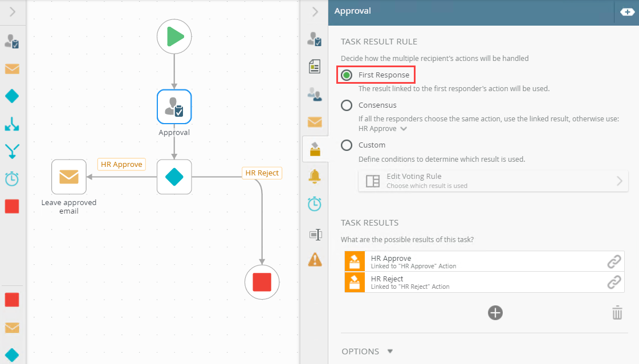Pick the bottom diamond icon in toolbox
Viewport: 639px width, 364px height.
pyautogui.click(x=12, y=355)
